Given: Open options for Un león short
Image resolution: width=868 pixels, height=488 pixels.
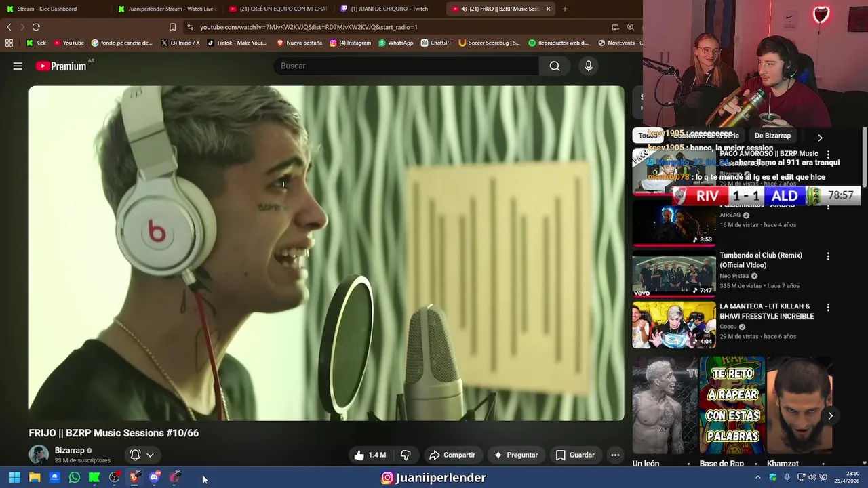Looking at the screenshot, I should pos(689,464).
